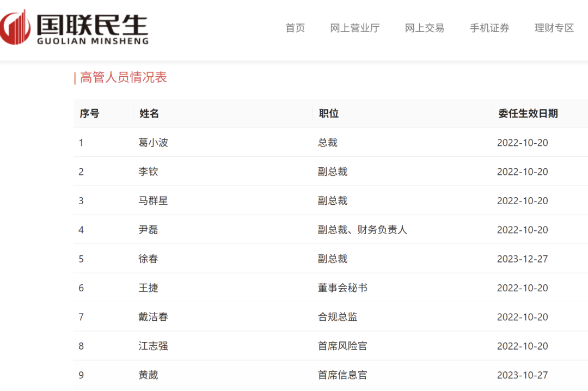Click 副总裁 in 李钦's row
The height and width of the screenshot is (391, 588).
tap(333, 172)
